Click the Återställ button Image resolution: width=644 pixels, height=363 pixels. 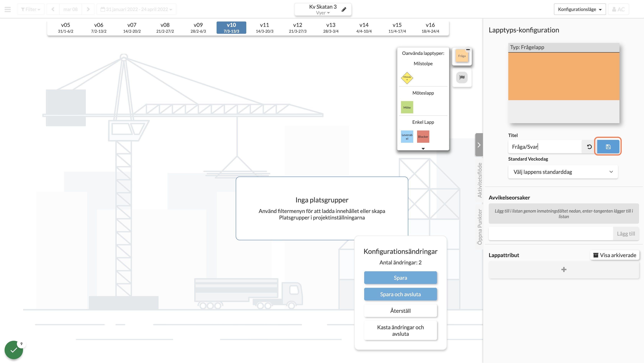(x=400, y=311)
